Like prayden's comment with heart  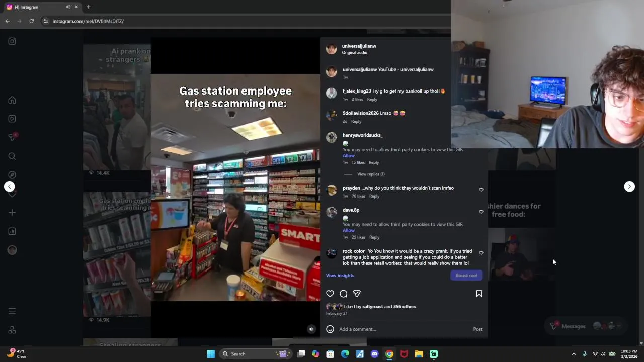(481, 190)
